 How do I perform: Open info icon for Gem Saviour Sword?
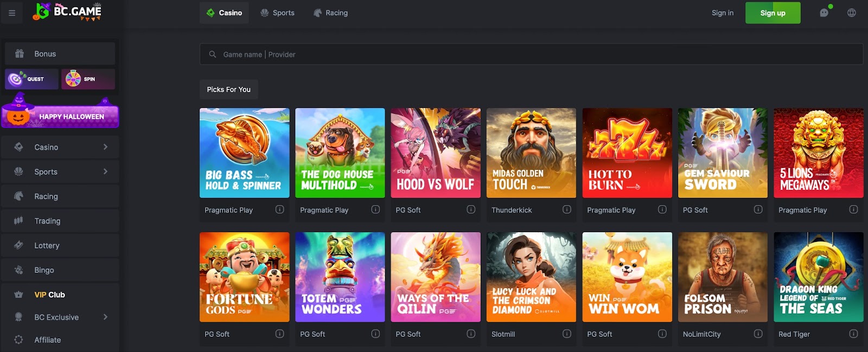coord(758,209)
